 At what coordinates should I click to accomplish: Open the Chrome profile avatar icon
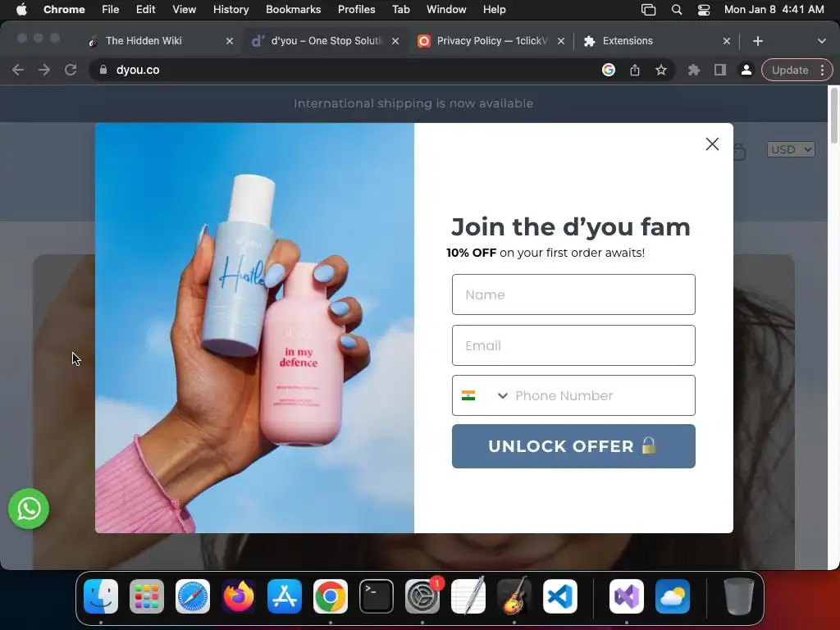[746, 71]
